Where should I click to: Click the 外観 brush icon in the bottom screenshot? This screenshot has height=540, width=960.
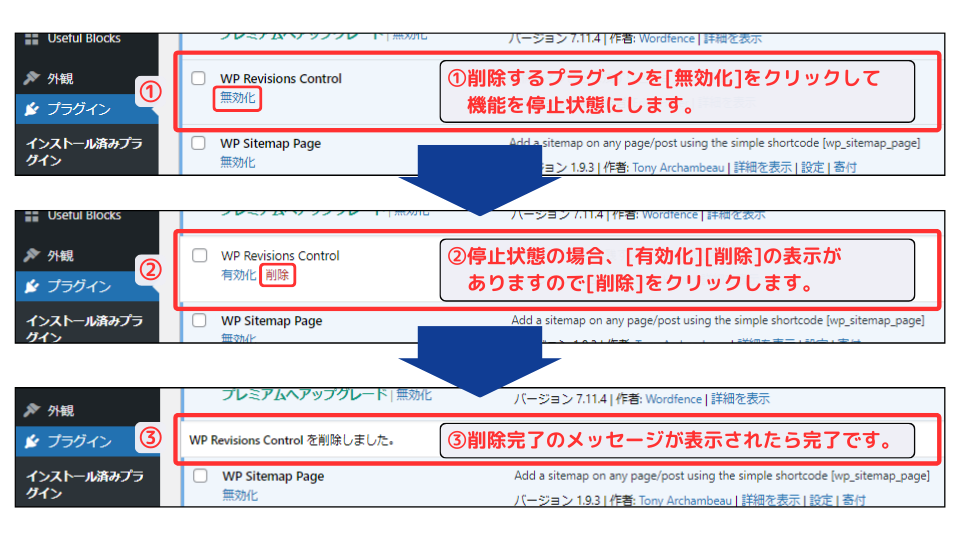tap(32, 410)
